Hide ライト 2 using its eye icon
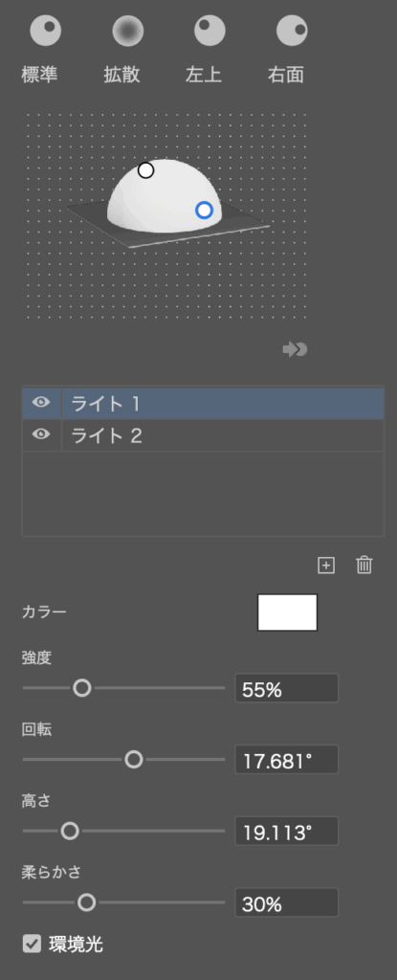The image size is (397, 980). pyautogui.click(x=41, y=435)
